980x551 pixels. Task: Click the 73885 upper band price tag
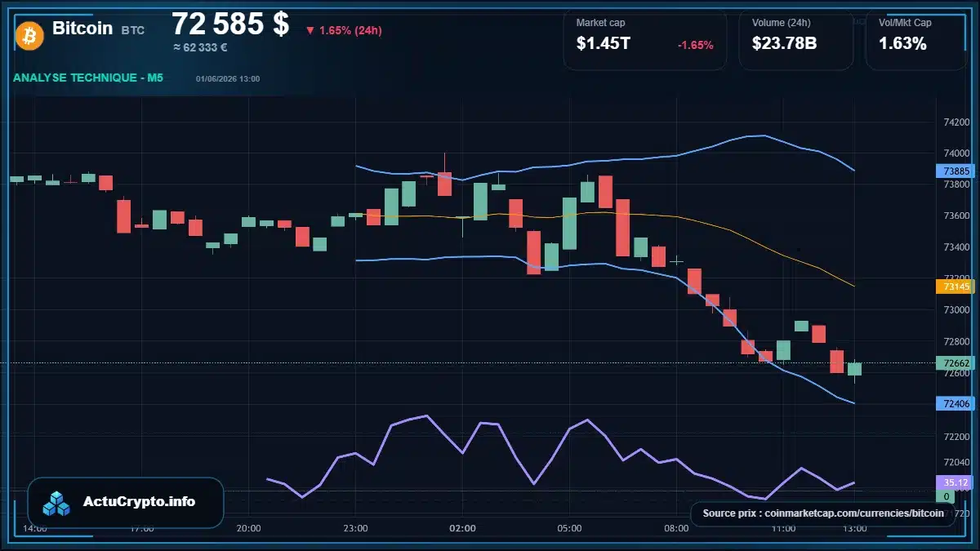click(x=955, y=171)
